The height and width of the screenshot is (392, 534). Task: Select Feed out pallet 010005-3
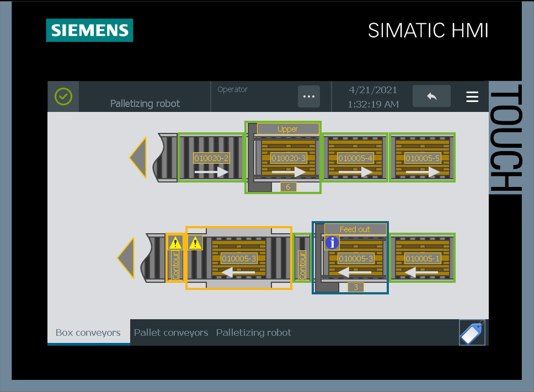click(356, 259)
